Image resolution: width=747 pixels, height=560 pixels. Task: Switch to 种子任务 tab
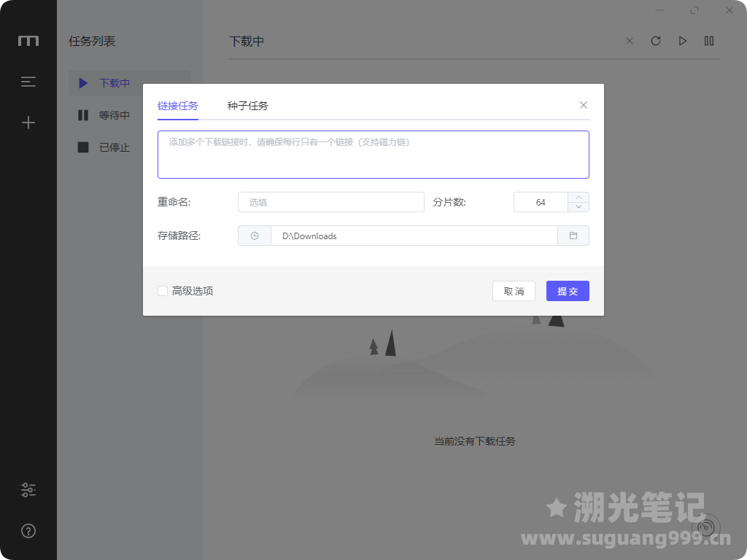(x=248, y=106)
